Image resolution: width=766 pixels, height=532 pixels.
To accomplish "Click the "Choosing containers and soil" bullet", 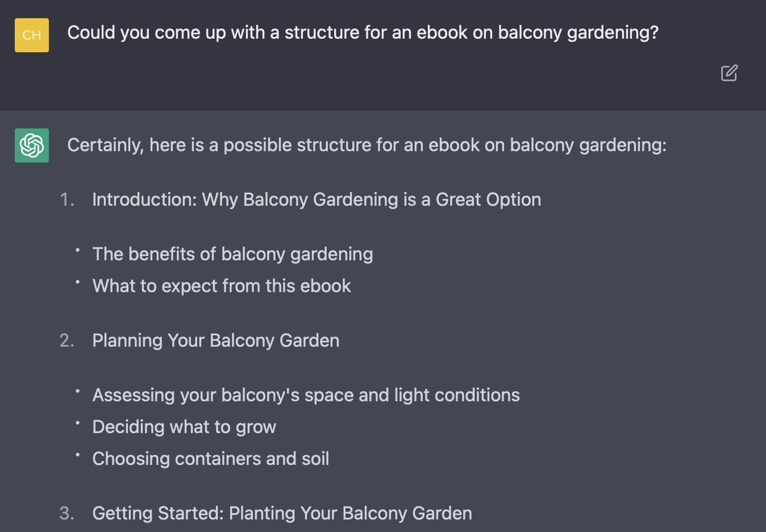I will point(211,459).
